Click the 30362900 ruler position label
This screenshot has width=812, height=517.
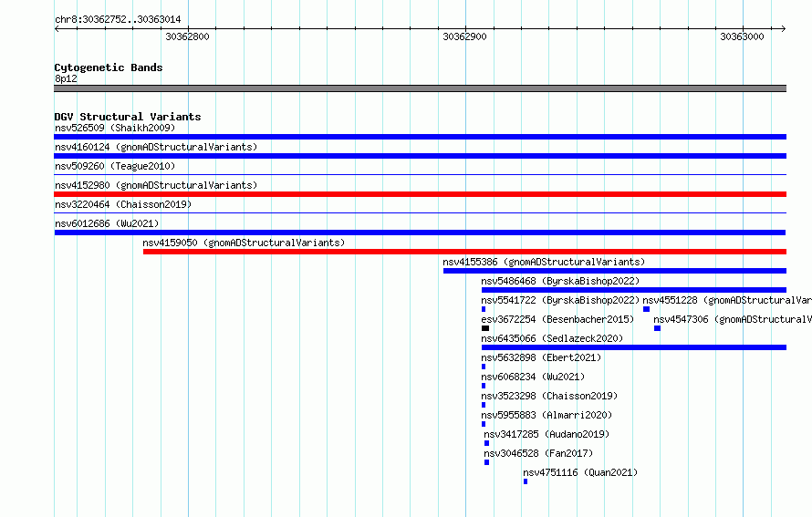click(x=464, y=36)
